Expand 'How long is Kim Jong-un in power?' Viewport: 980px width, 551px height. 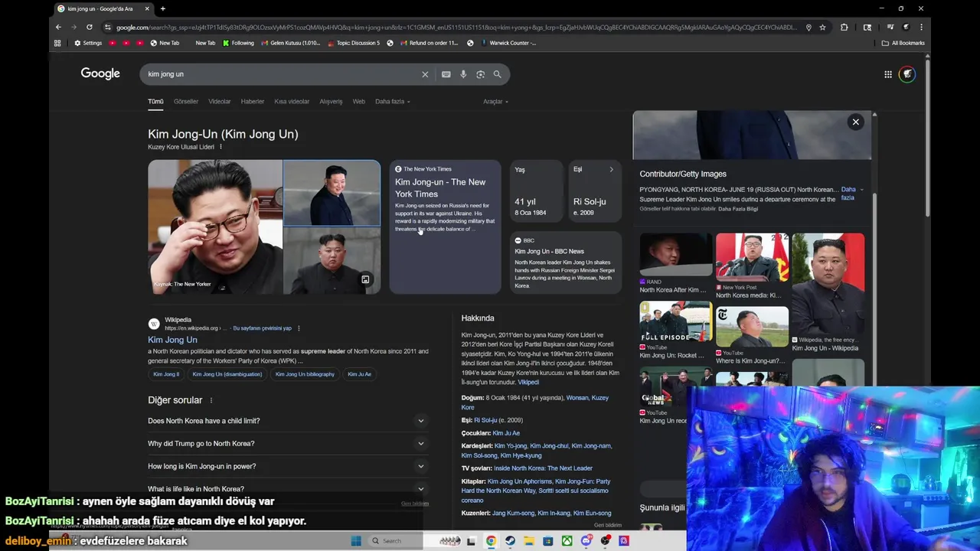click(286, 466)
